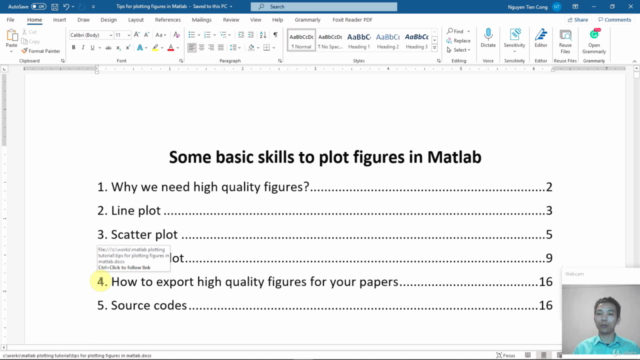Viewport: 640px width, 360px height.
Task: Apply paragraph shading color
Action: [251, 48]
